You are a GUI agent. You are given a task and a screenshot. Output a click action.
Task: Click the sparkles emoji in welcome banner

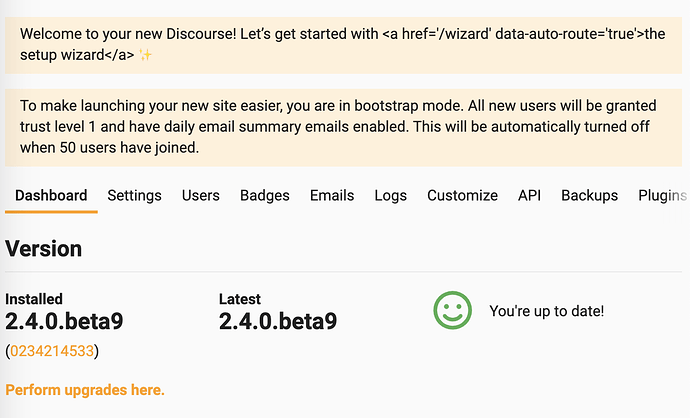[x=145, y=55]
